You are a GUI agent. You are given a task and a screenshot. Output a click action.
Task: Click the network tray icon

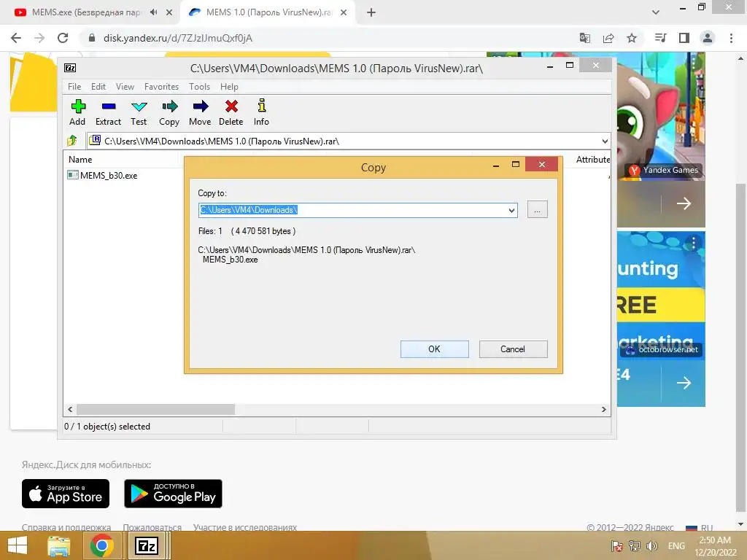tap(635, 545)
